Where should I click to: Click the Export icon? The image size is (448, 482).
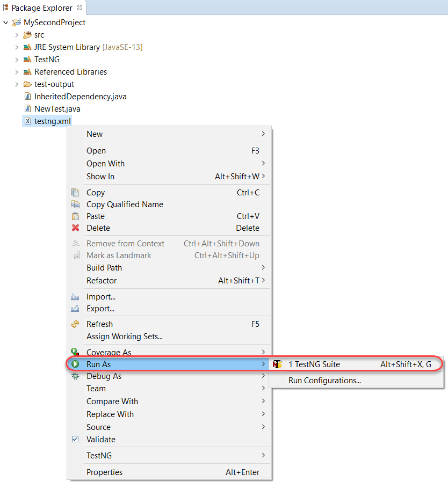75,309
